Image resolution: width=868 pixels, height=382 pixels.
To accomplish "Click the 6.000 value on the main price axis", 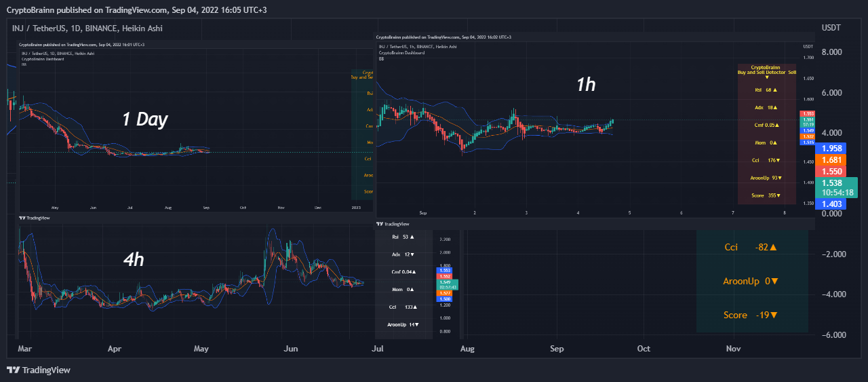I will click(831, 93).
